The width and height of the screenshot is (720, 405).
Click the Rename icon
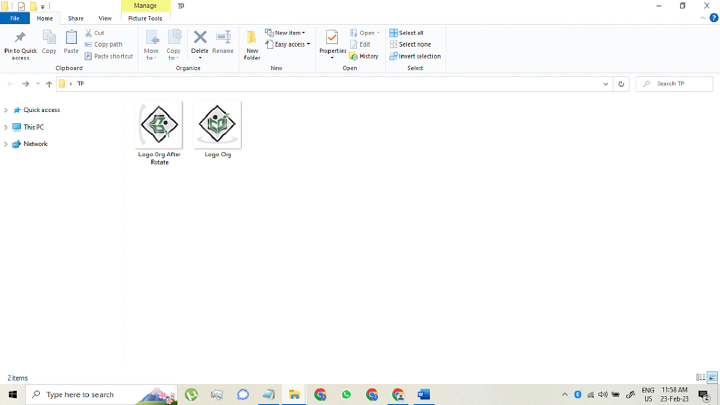[223, 42]
